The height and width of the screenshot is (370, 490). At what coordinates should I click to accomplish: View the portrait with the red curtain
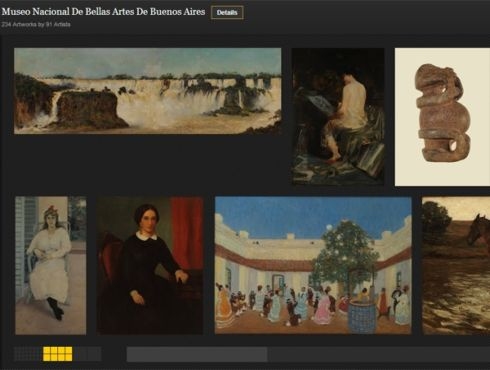pos(150,265)
